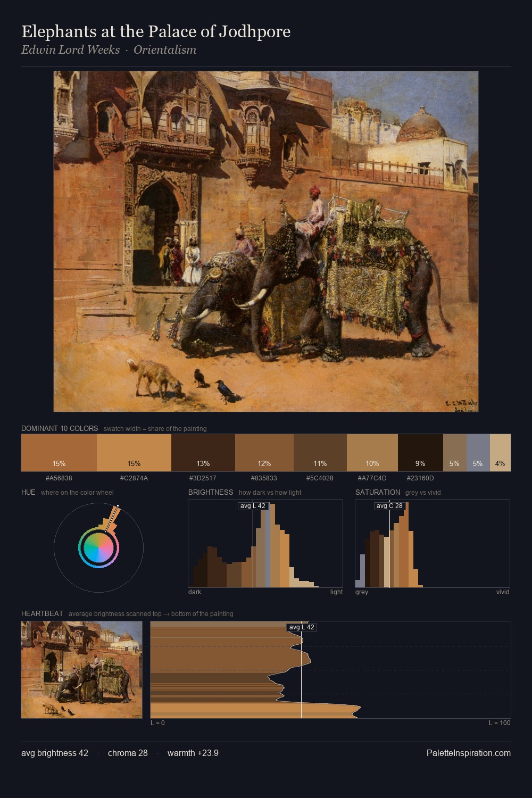Click the SATURATION section heading

(378, 492)
